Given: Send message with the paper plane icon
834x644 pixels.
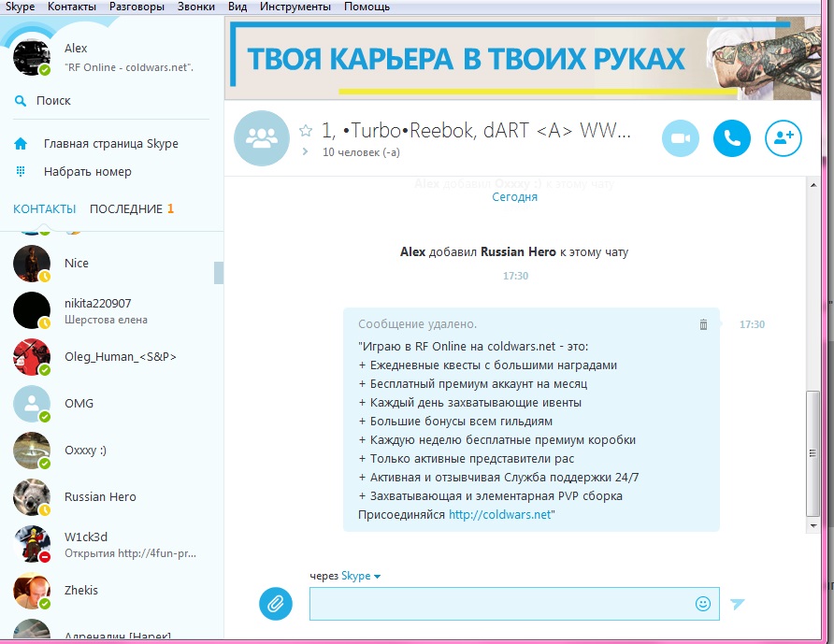Looking at the screenshot, I should coord(737,604).
